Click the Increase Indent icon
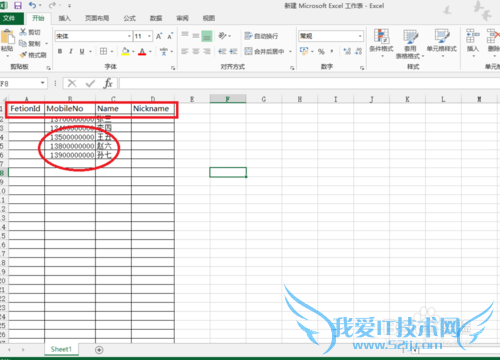 (x=233, y=51)
